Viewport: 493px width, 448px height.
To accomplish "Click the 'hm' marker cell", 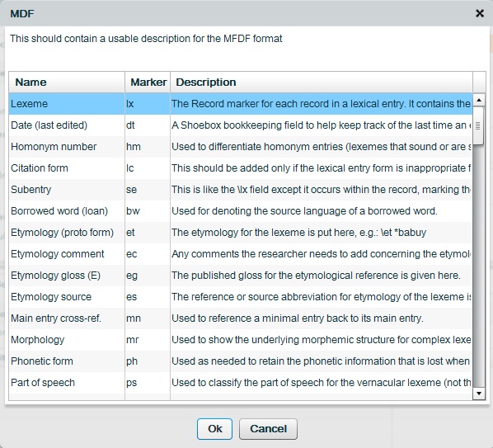I will pyautogui.click(x=148, y=147).
